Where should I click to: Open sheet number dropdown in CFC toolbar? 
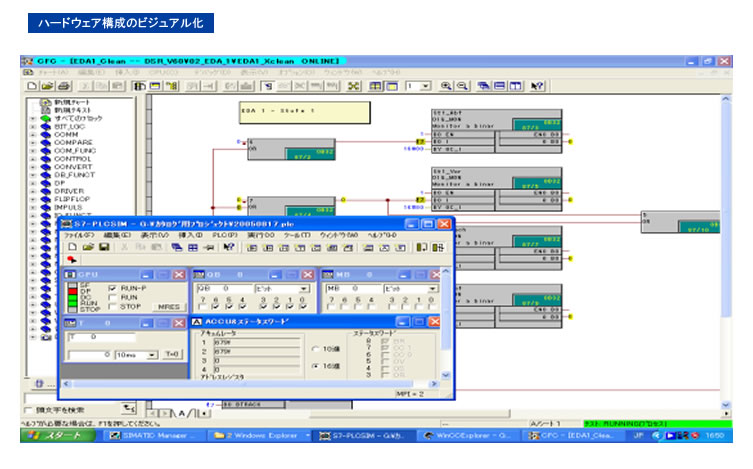tap(425, 86)
